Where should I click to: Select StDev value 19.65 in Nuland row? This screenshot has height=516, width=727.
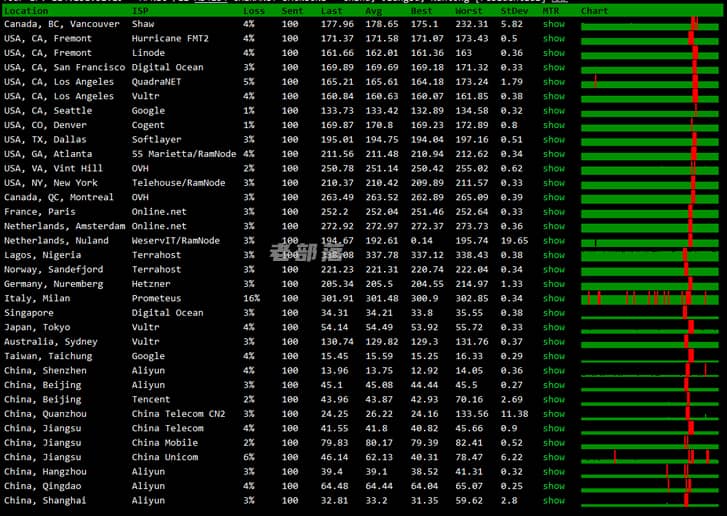tap(514, 240)
